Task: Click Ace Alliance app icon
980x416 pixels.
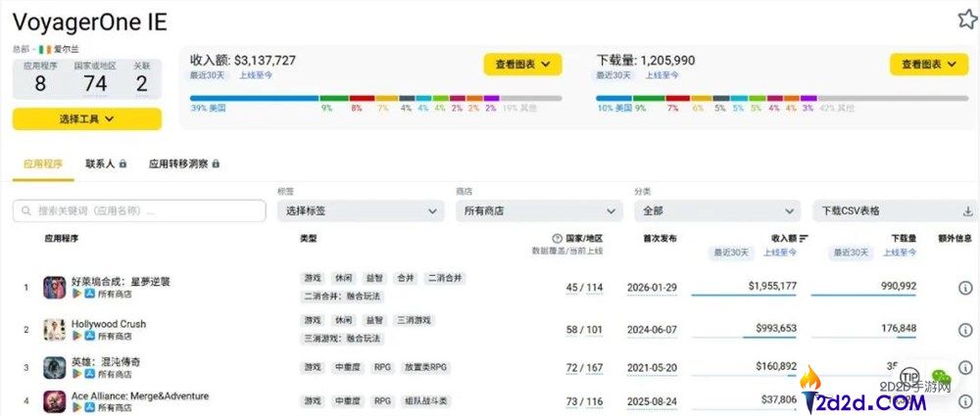Action: click(x=54, y=401)
